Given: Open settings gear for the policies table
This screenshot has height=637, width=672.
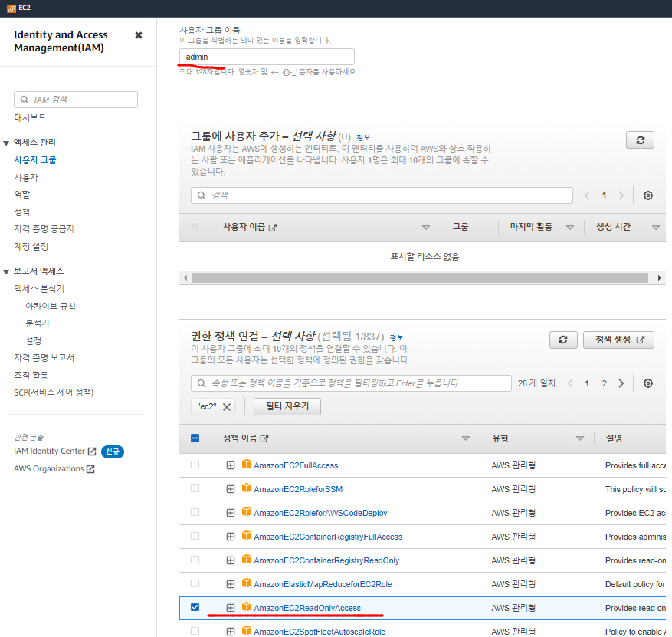Looking at the screenshot, I should pyautogui.click(x=648, y=383).
